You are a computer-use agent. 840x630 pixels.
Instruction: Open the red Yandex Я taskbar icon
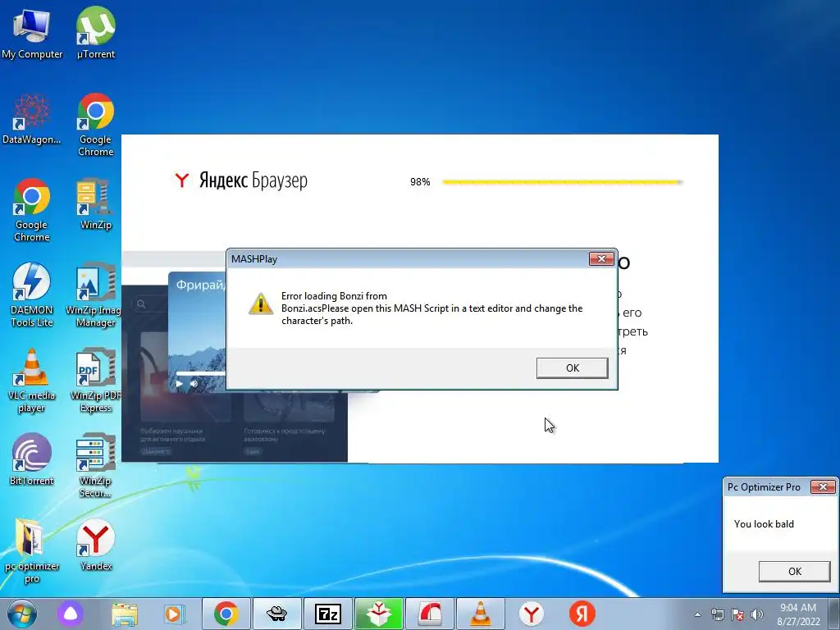tap(582, 614)
